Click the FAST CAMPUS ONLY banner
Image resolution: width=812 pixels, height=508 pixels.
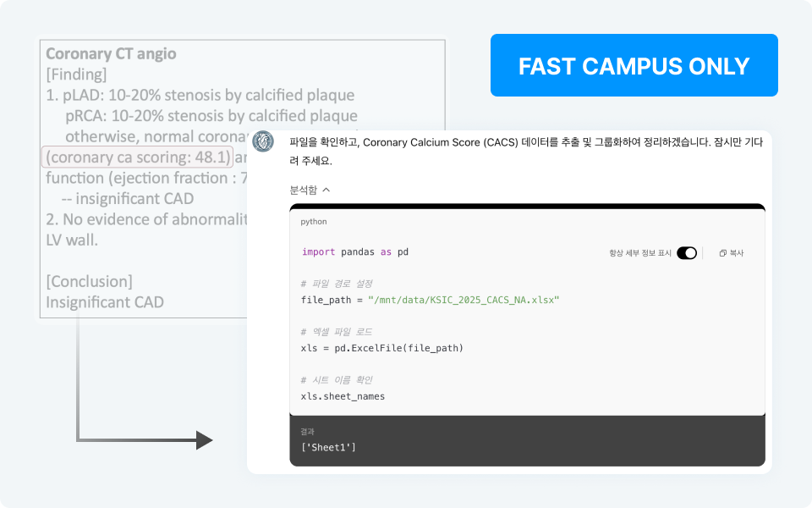click(634, 65)
